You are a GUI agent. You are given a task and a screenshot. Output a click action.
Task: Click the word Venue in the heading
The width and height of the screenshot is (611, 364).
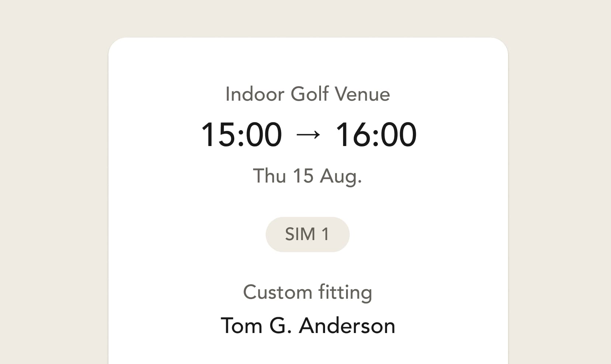click(362, 94)
